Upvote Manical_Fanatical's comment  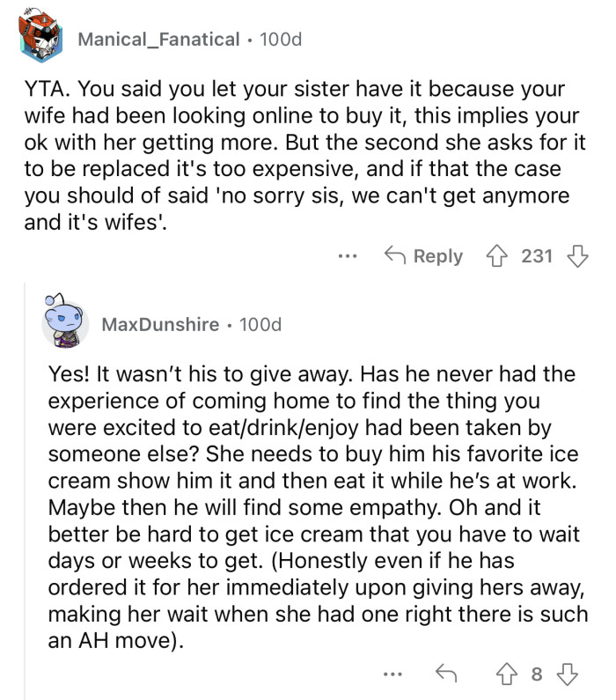click(499, 256)
